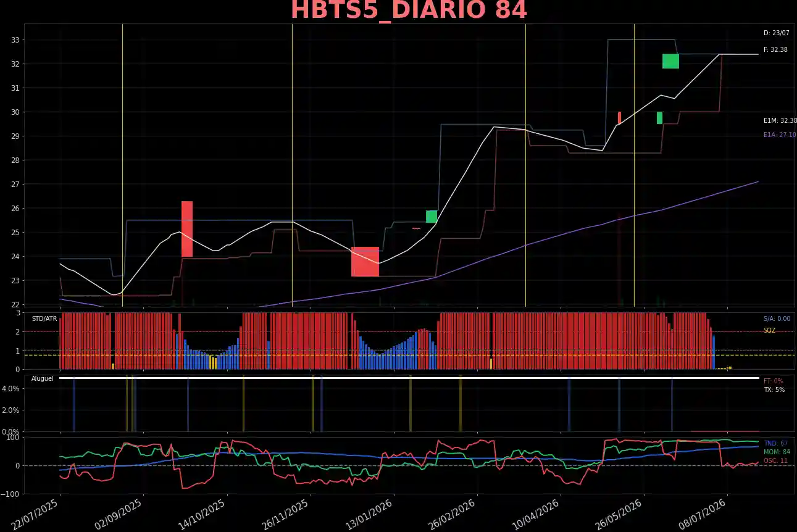Click the 'Aluguel' panel label
Screen dimensions: 797x532
(43, 378)
